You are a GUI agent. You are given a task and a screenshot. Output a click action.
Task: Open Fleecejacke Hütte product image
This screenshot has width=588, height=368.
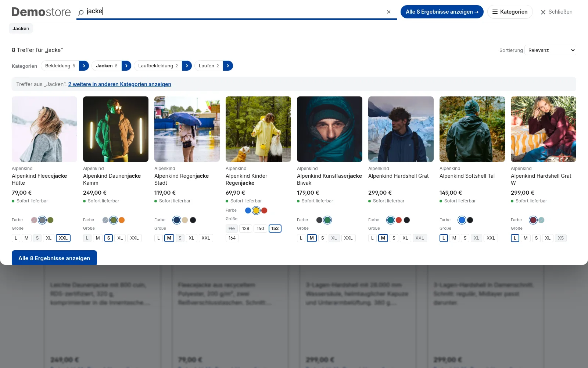click(x=44, y=129)
